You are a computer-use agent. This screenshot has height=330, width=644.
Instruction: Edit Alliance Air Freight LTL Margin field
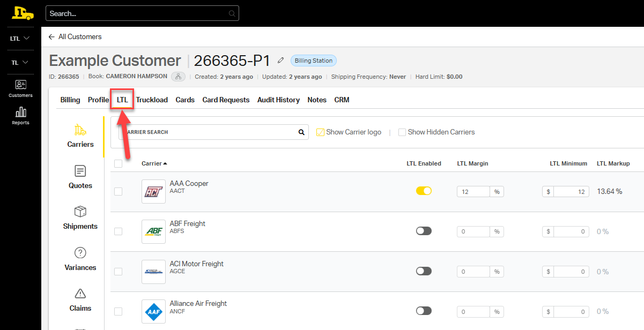[x=473, y=312]
